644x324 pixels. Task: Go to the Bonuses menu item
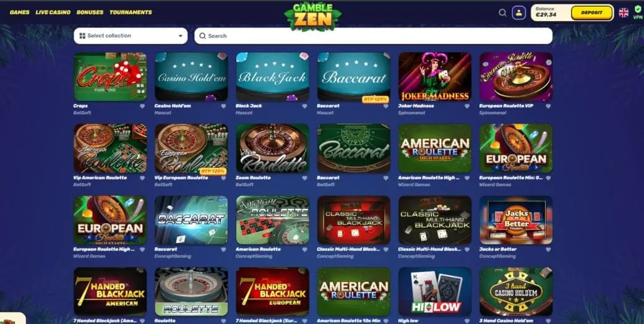90,12
